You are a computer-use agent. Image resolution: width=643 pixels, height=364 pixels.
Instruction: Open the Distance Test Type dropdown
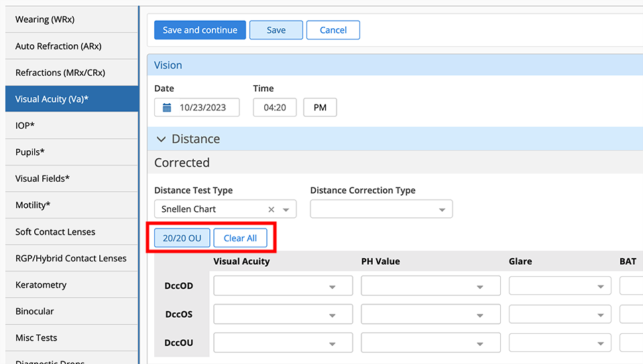tap(286, 209)
